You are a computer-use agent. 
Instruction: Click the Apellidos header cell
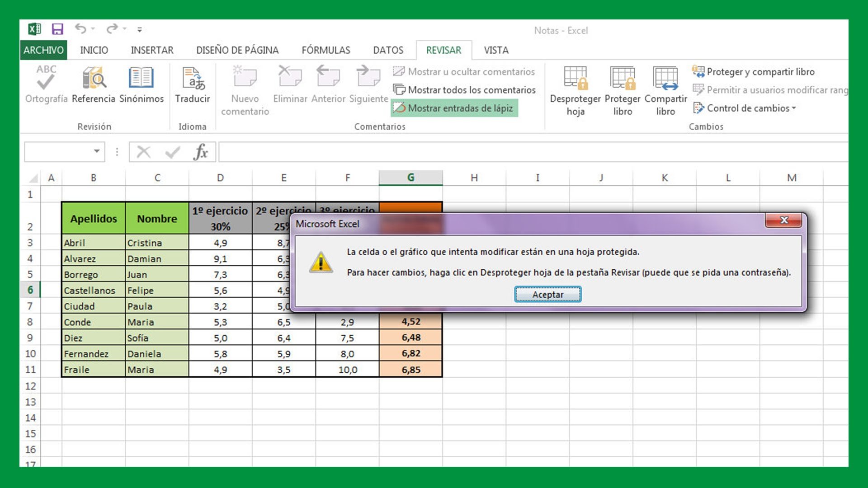coord(94,218)
